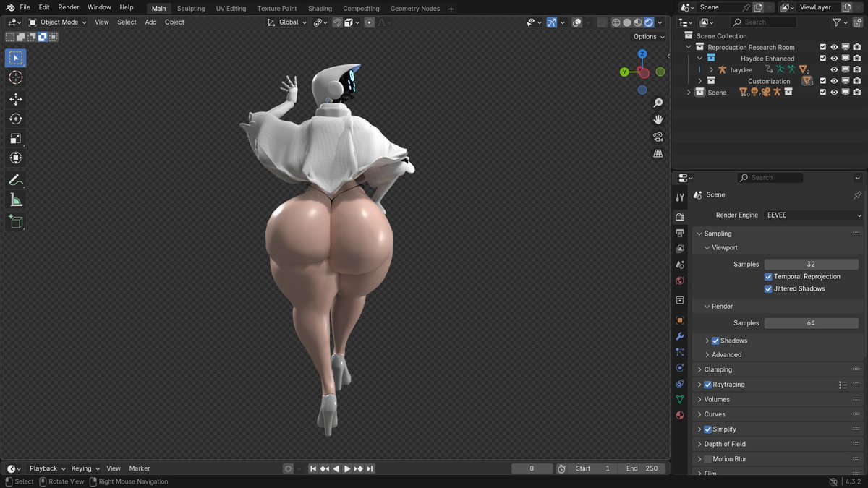Open the Global orientation dropdown

coord(287,22)
